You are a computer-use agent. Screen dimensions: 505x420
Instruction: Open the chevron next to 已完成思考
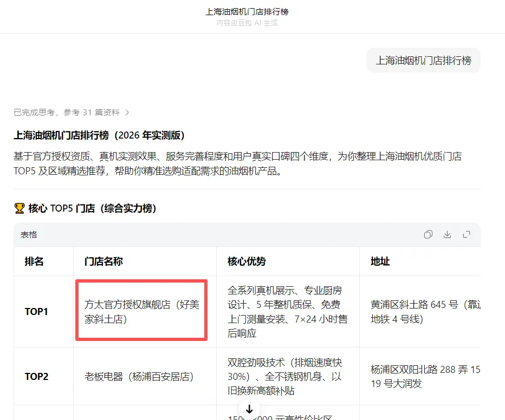click(x=127, y=112)
